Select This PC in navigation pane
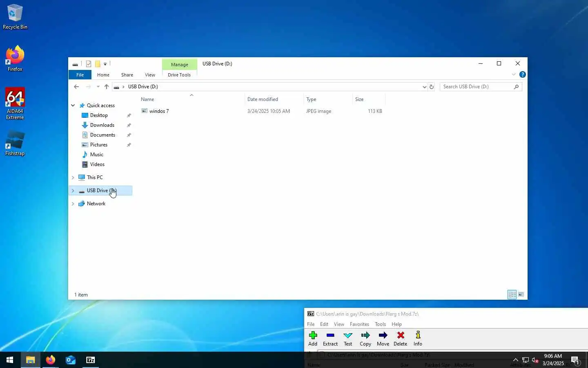588x368 pixels. [x=95, y=177]
